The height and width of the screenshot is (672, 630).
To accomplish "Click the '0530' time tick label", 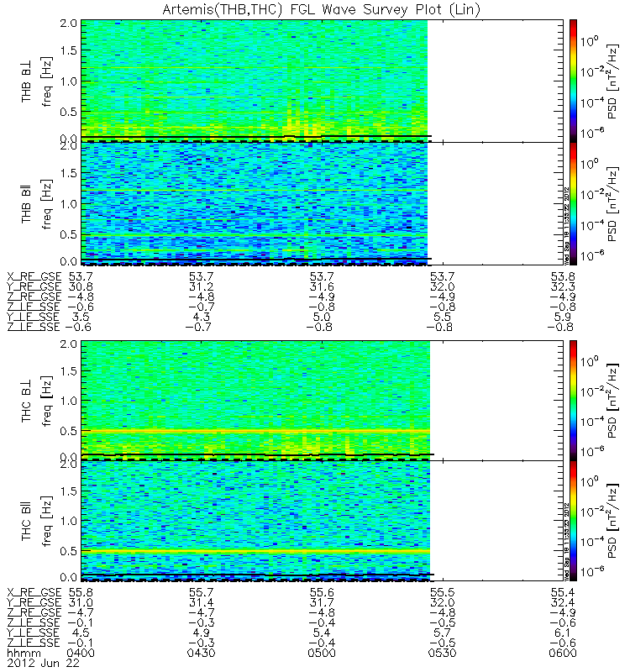I will coord(443,654).
